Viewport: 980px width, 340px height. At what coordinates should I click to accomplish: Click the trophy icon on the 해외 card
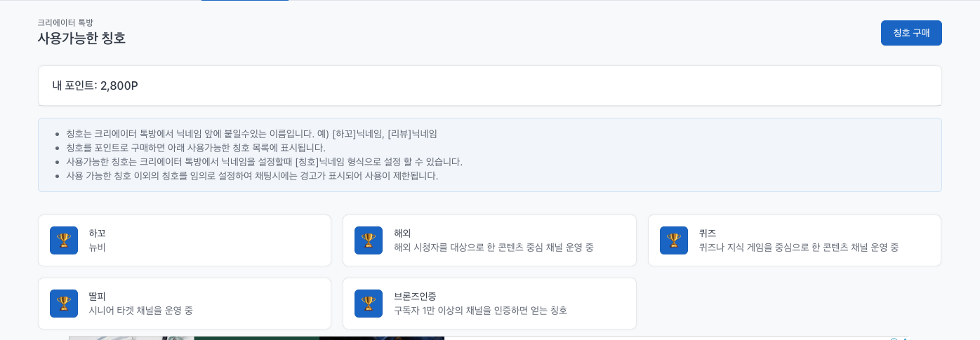pyautogui.click(x=369, y=240)
